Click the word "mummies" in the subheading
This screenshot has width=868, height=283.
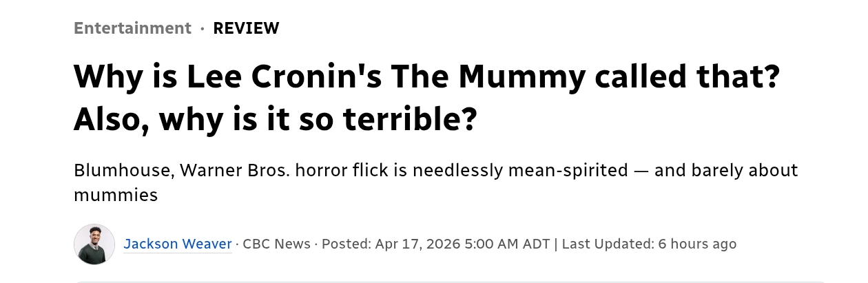[116, 195]
